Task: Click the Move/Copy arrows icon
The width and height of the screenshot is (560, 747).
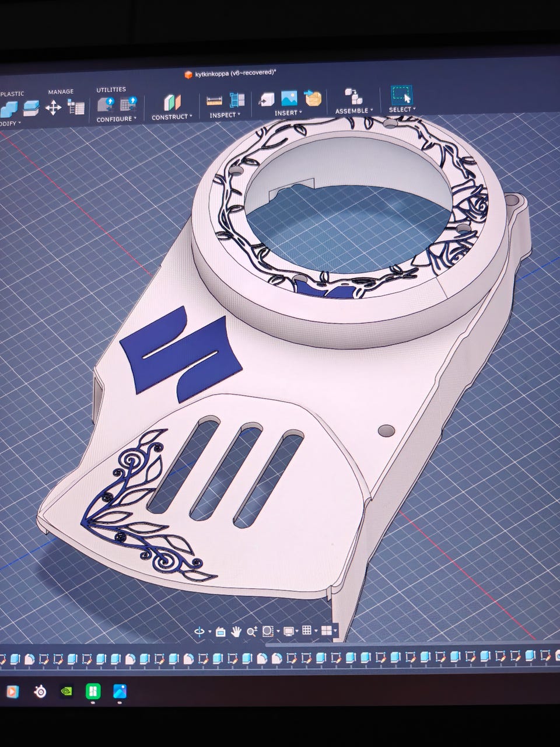Action: coord(54,107)
